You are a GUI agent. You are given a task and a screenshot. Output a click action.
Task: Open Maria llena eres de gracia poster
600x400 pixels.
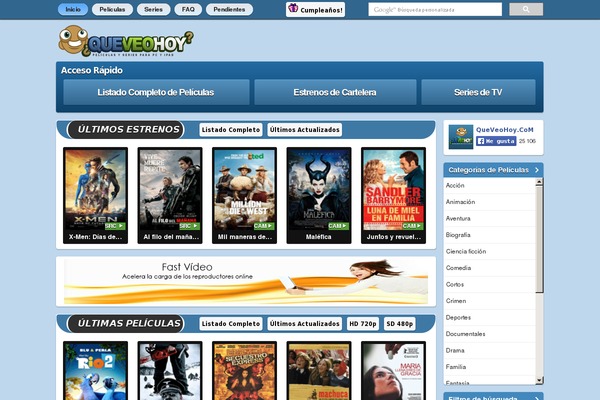point(393,371)
